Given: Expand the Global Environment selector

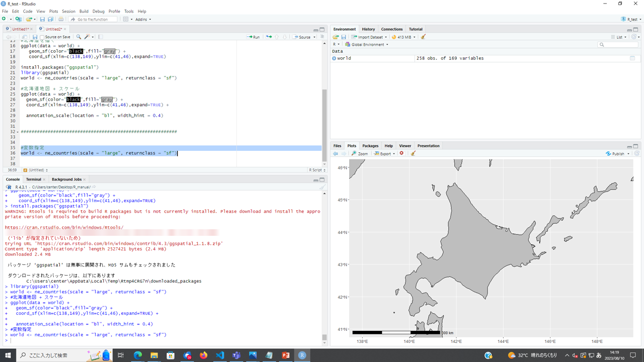Looking at the screenshot, I should (367, 44).
